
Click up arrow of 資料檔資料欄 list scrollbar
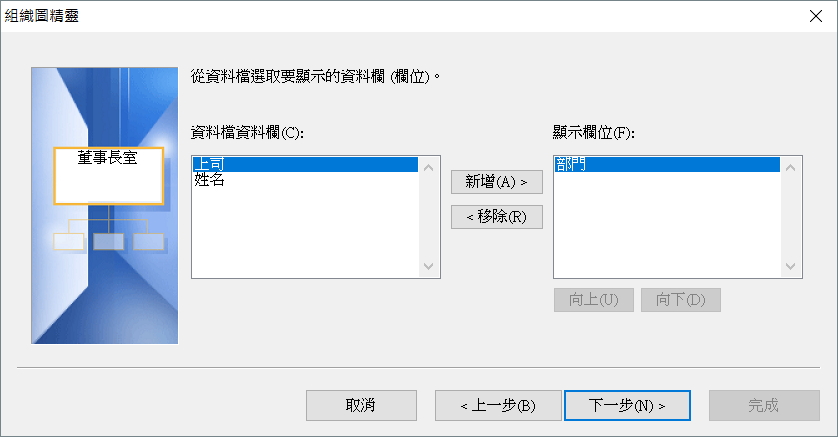[429, 167]
